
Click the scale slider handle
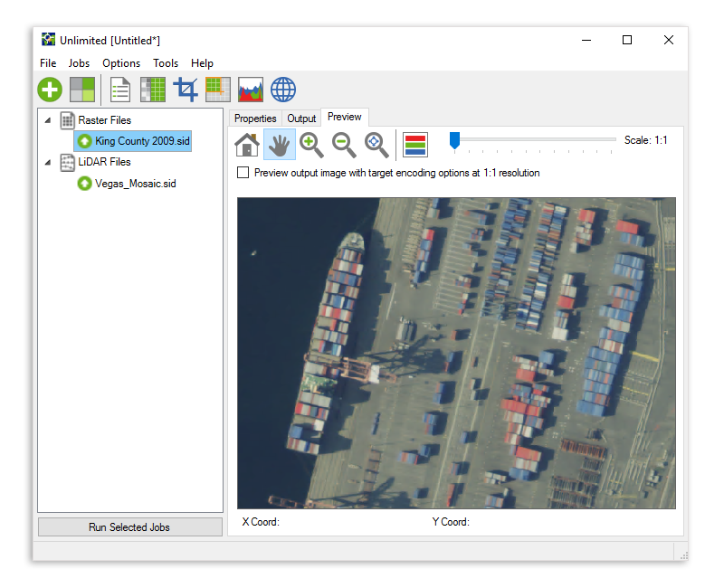coord(454,140)
